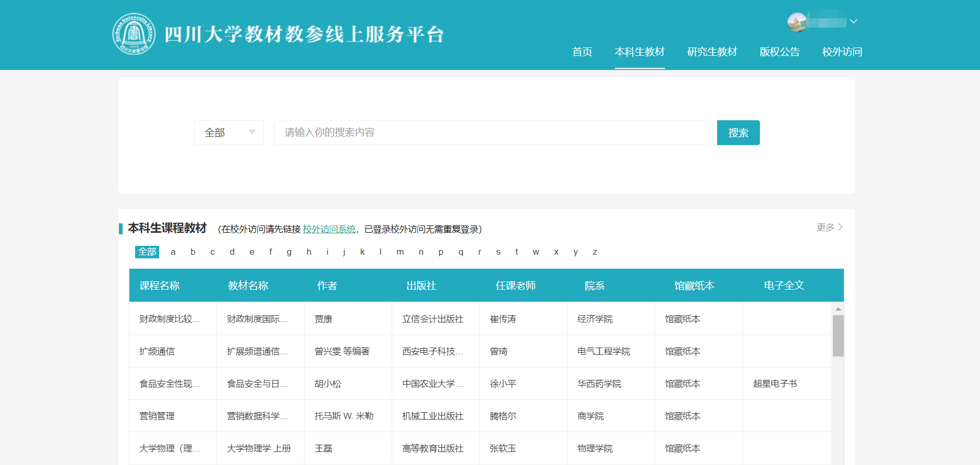
Task: Filter courses by letter z
Action: coord(595,252)
